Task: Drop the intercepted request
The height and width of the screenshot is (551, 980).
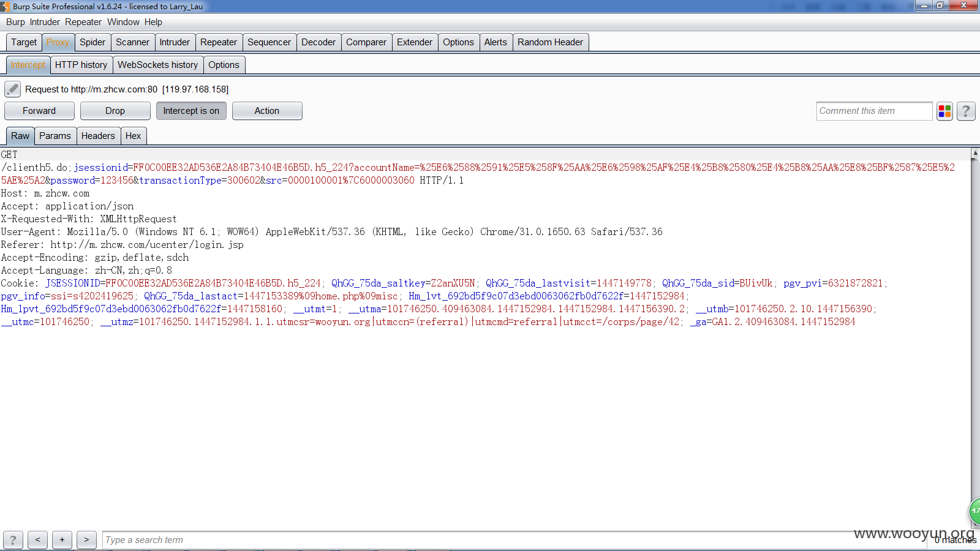Action: click(x=115, y=111)
